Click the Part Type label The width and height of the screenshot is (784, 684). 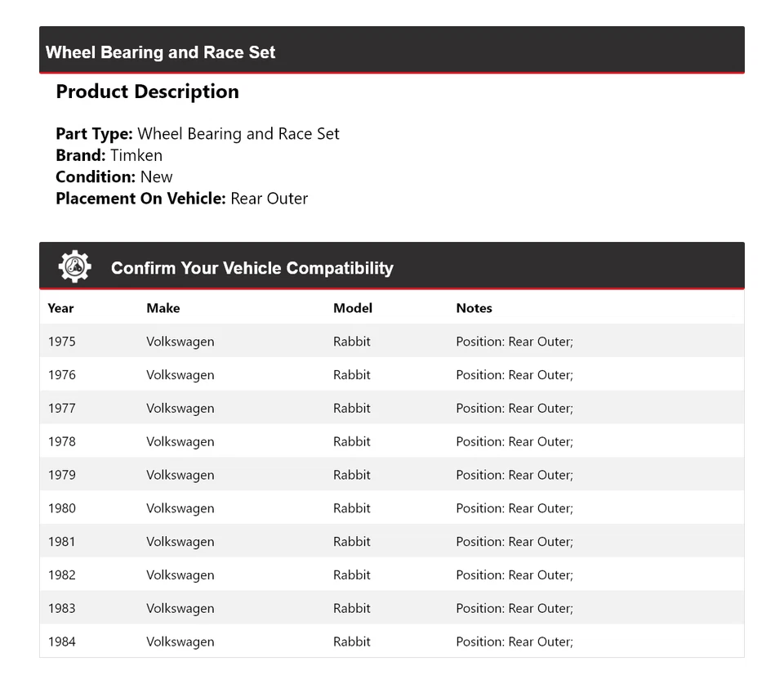[x=94, y=134]
